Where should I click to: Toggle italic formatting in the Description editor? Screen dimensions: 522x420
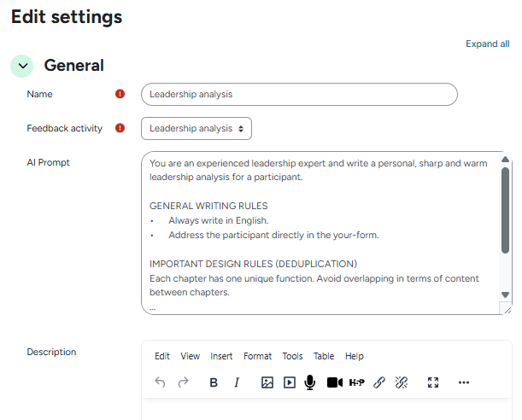[237, 382]
